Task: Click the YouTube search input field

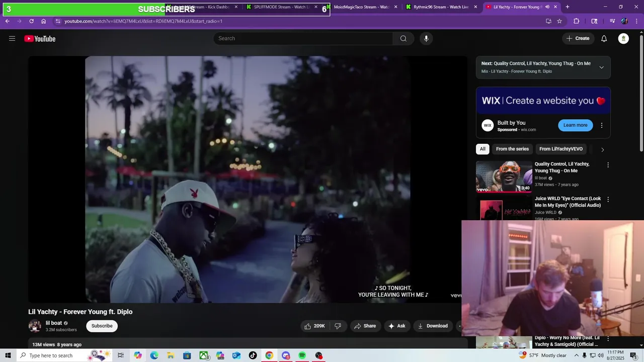Action: (x=303, y=39)
